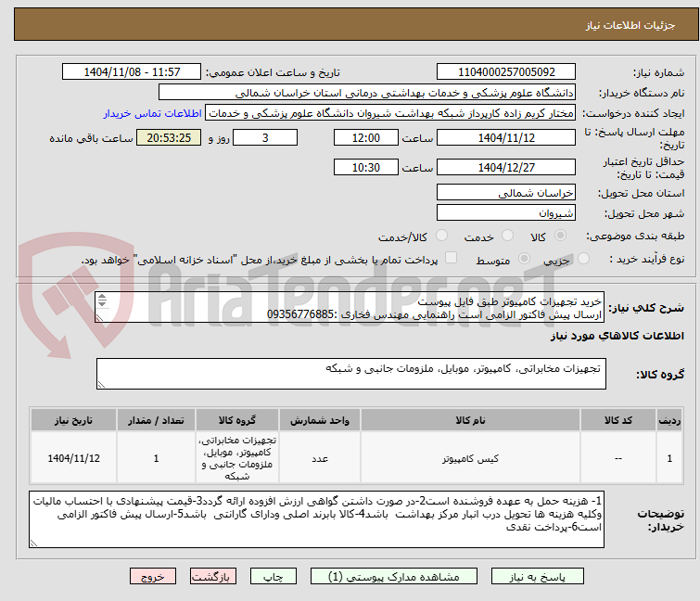Screen dimensions: 700x601
Task: Select the خدمت radio button
Action: (x=507, y=236)
